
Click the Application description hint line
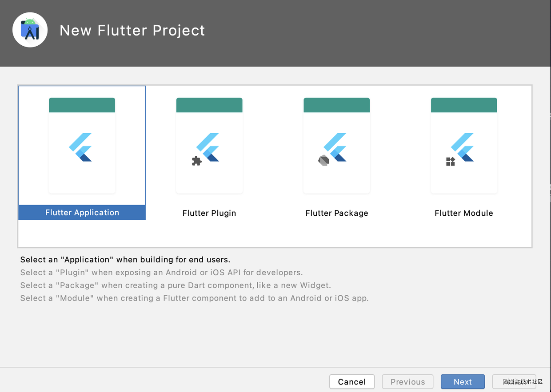[x=125, y=260]
